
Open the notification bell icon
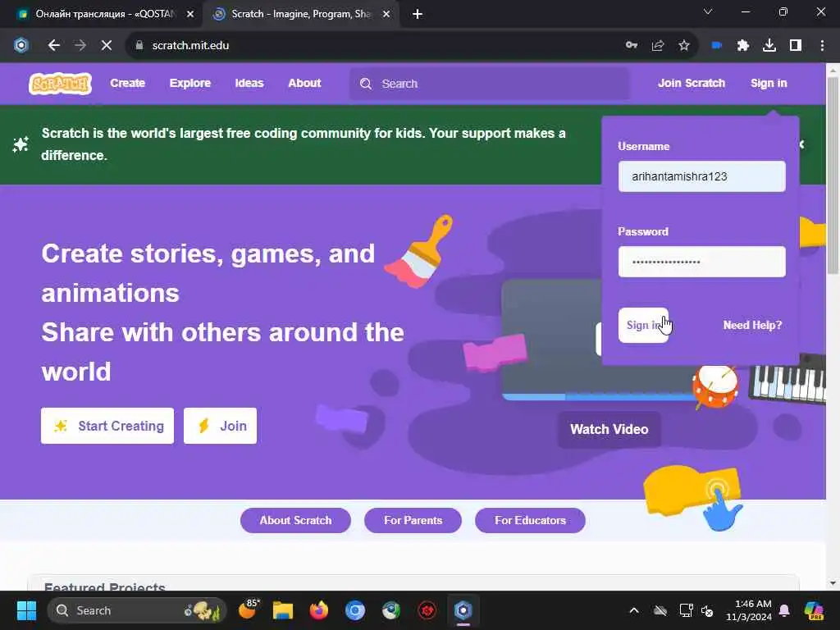(x=784, y=610)
